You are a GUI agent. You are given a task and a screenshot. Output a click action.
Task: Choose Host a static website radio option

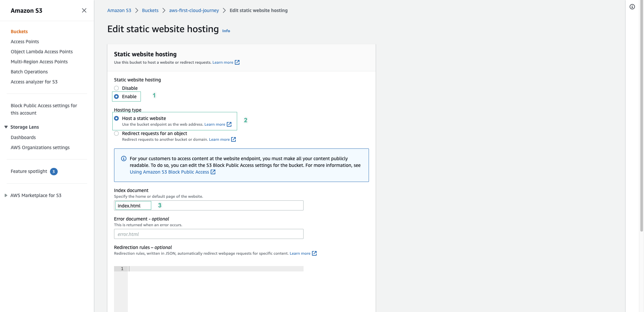pos(116,118)
